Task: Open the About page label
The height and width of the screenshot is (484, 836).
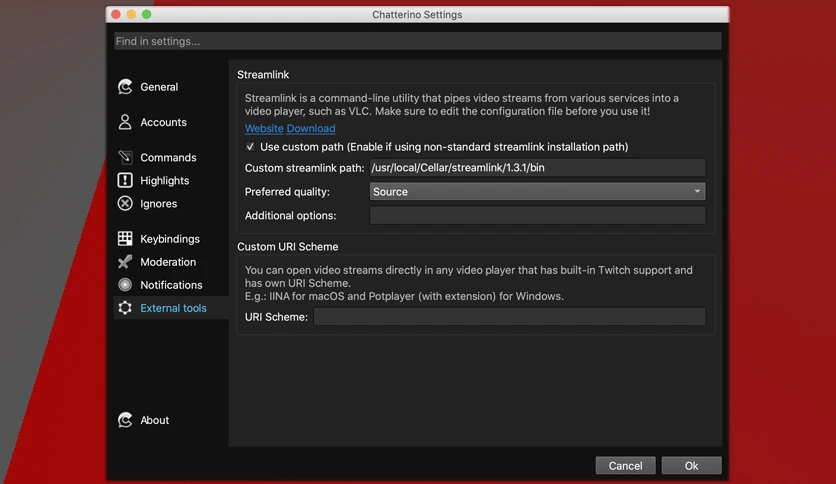Action: [155, 420]
